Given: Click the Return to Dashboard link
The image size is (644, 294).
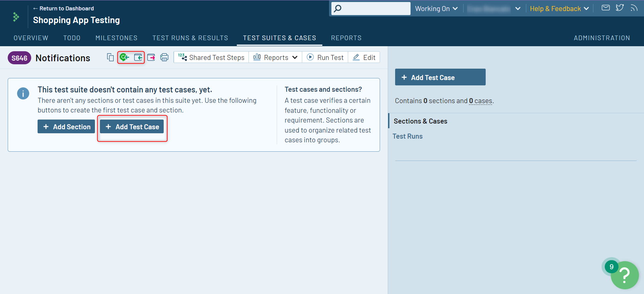Looking at the screenshot, I should click(63, 8).
